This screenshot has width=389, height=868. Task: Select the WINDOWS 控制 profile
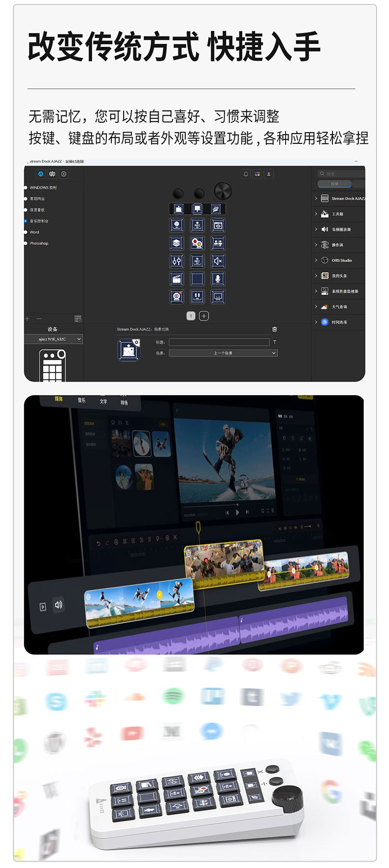(x=43, y=188)
